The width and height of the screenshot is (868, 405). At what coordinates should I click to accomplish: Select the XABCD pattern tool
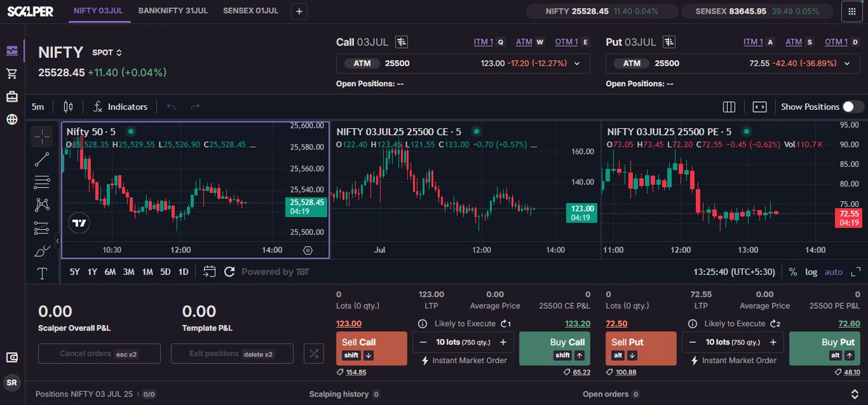click(x=42, y=205)
